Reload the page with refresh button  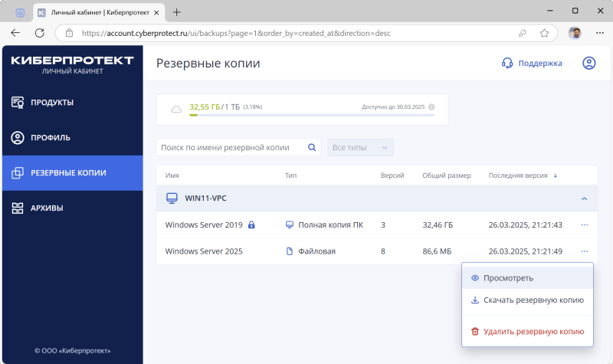pos(40,33)
